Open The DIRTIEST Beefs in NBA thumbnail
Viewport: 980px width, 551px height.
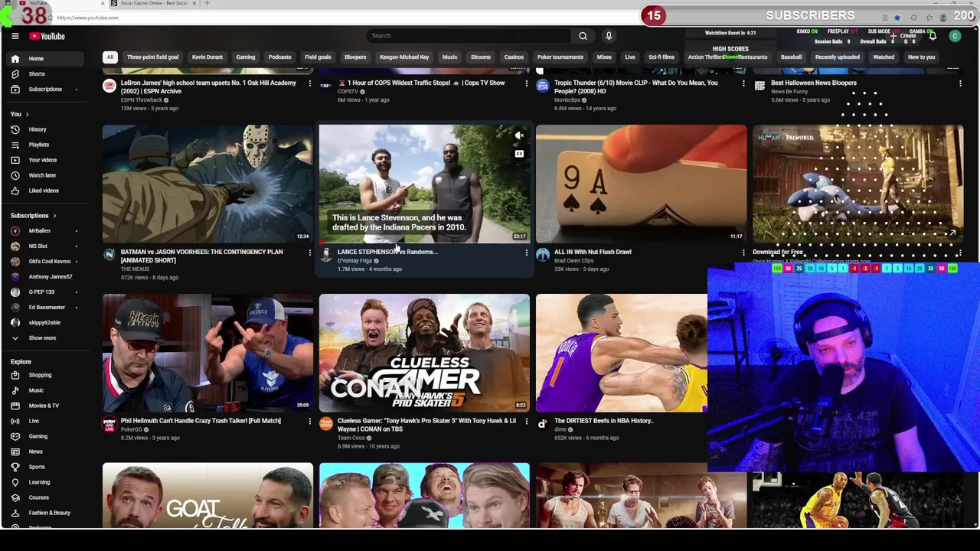coord(621,353)
